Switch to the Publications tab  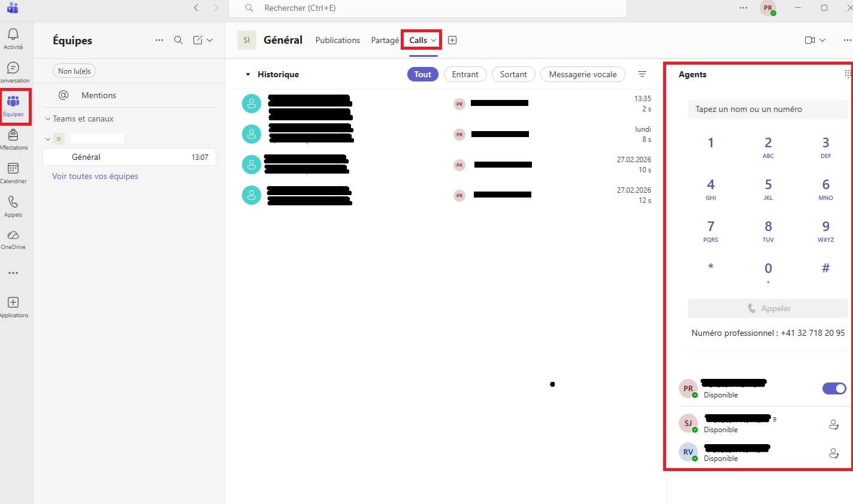pos(337,40)
